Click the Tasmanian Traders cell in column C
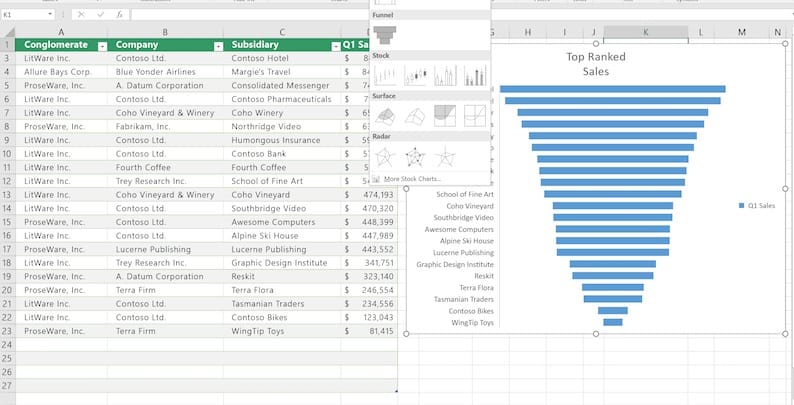The image size is (794, 405). pos(282,304)
